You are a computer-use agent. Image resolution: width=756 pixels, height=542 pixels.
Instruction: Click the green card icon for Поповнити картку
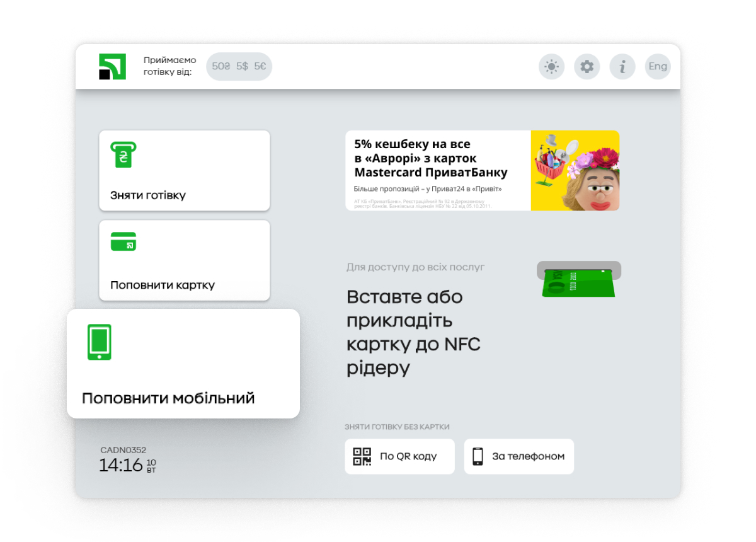tap(123, 241)
